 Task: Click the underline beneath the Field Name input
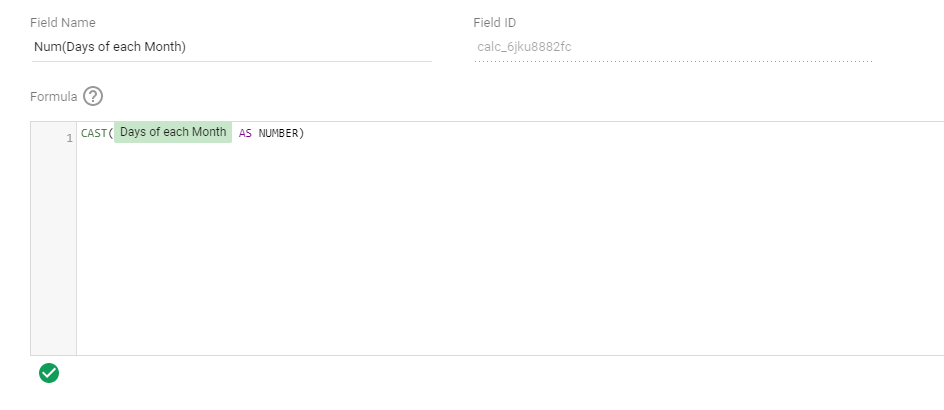click(x=230, y=61)
